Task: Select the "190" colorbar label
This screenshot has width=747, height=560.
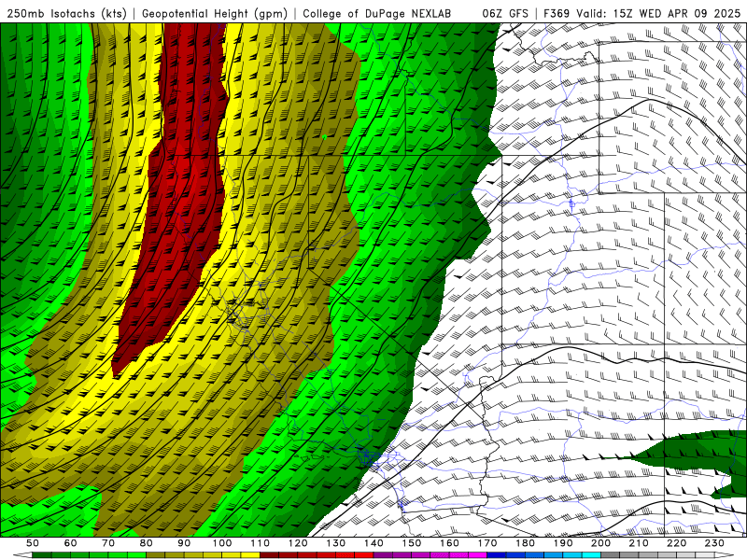Action: [563, 543]
